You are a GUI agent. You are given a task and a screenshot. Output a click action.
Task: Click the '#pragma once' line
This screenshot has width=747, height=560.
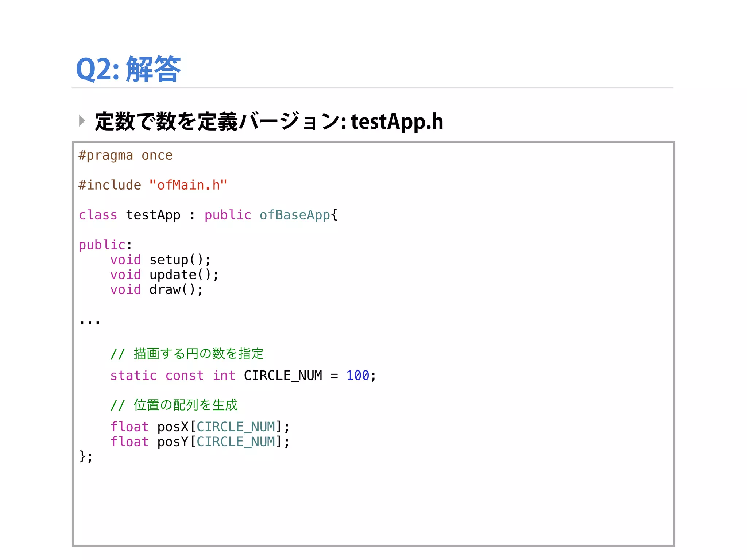coord(125,156)
